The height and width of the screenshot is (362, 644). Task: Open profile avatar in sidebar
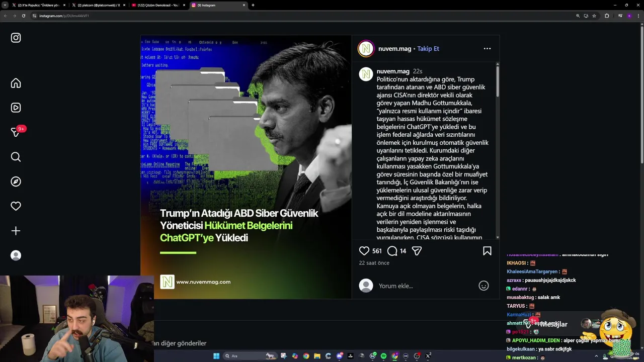[16, 255]
